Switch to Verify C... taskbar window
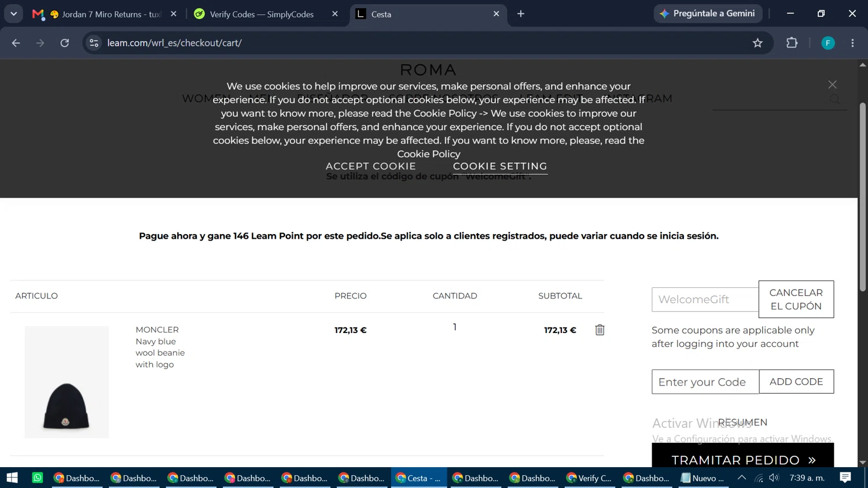 [589, 478]
